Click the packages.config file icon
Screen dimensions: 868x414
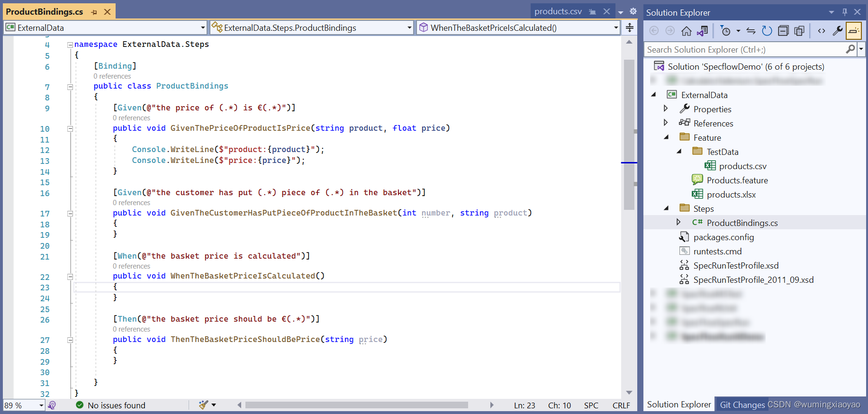point(684,237)
